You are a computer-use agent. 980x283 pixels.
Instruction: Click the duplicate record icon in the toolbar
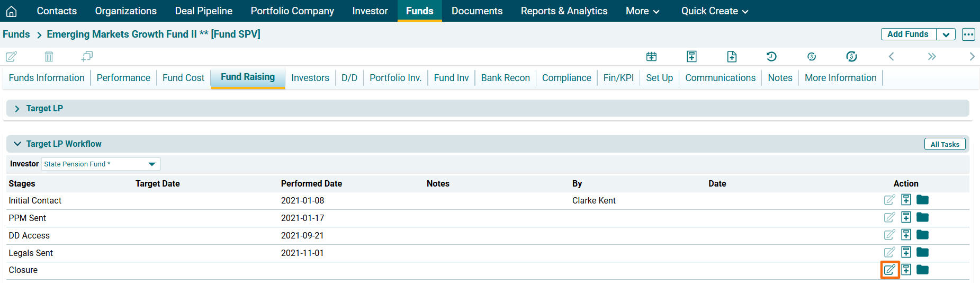click(87, 56)
